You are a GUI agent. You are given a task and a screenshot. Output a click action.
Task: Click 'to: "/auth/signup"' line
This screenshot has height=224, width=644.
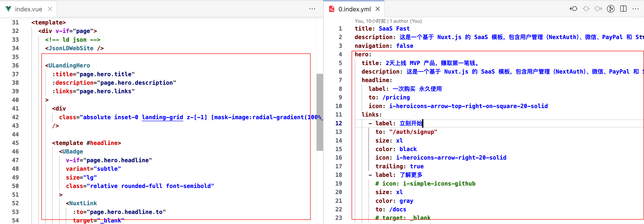click(407, 132)
